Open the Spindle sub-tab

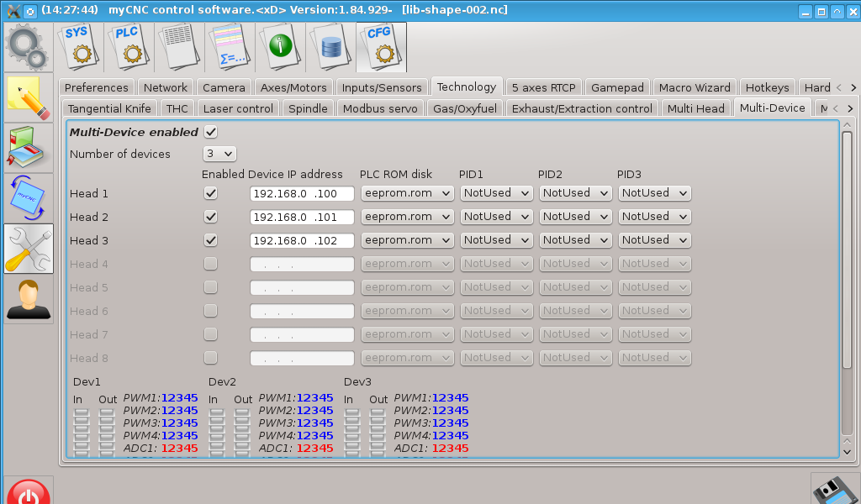(x=308, y=108)
